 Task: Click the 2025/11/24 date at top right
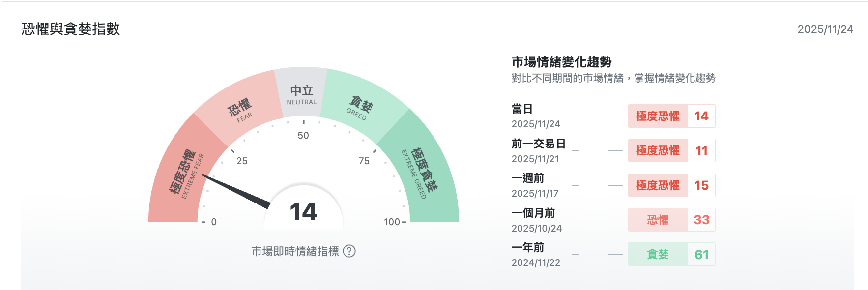pos(825,29)
